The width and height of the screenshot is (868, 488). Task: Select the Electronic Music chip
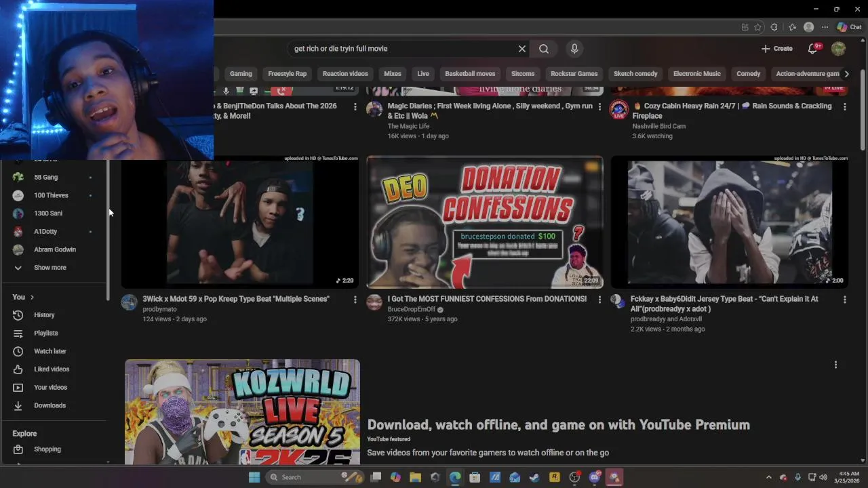697,74
